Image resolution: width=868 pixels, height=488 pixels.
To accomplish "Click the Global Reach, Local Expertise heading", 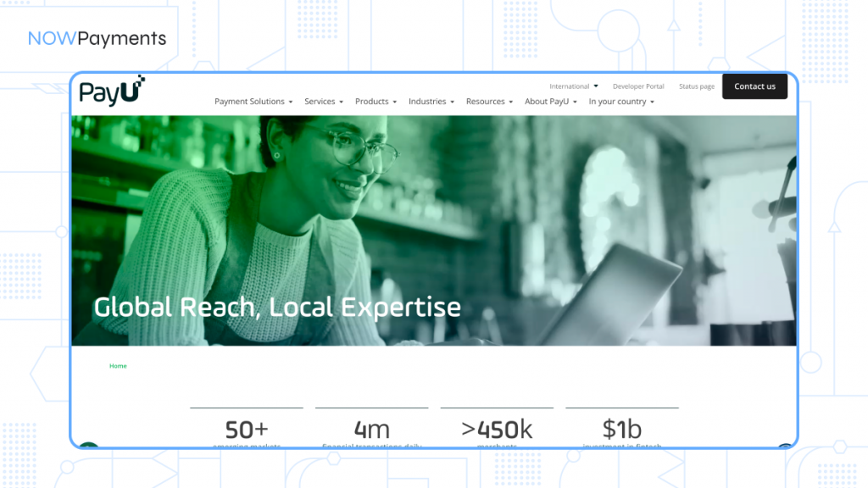I will tap(277, 307).
